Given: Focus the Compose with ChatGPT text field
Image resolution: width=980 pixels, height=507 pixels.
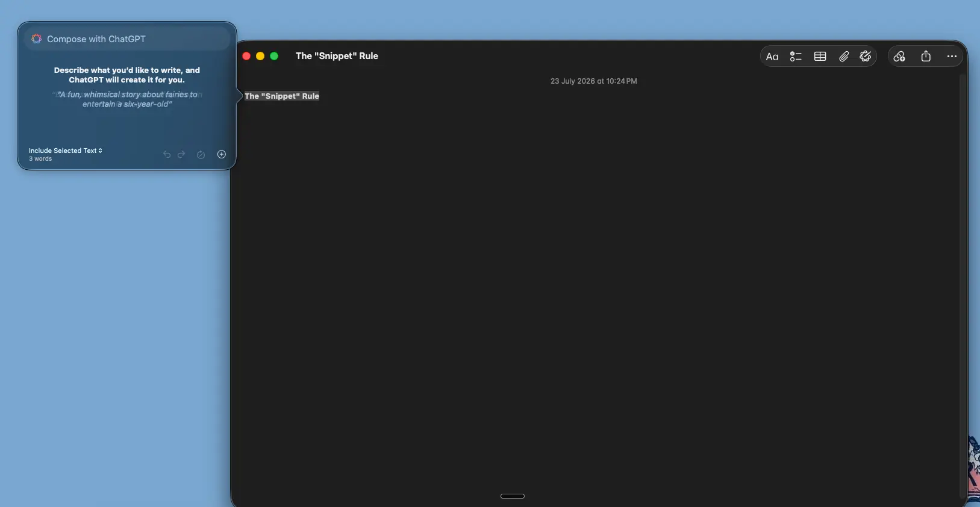Looking at the screenshot, I should click(x=127, y=39).
